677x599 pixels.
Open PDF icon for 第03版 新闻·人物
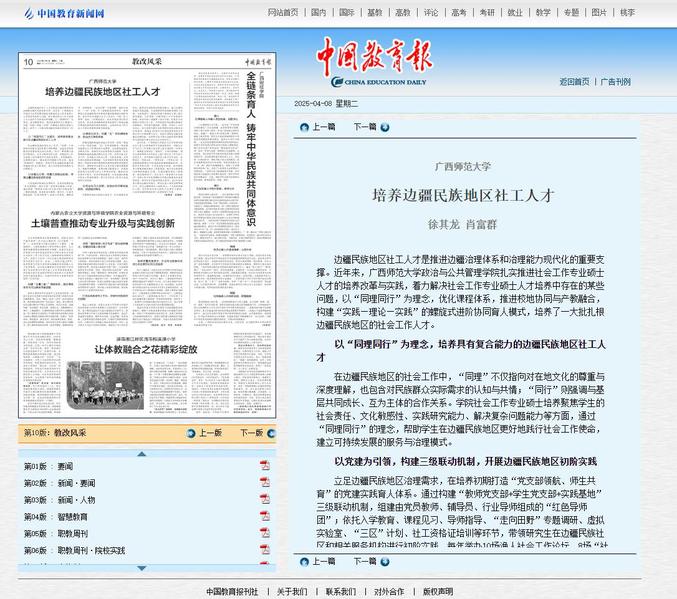click(x=265, y=499)
